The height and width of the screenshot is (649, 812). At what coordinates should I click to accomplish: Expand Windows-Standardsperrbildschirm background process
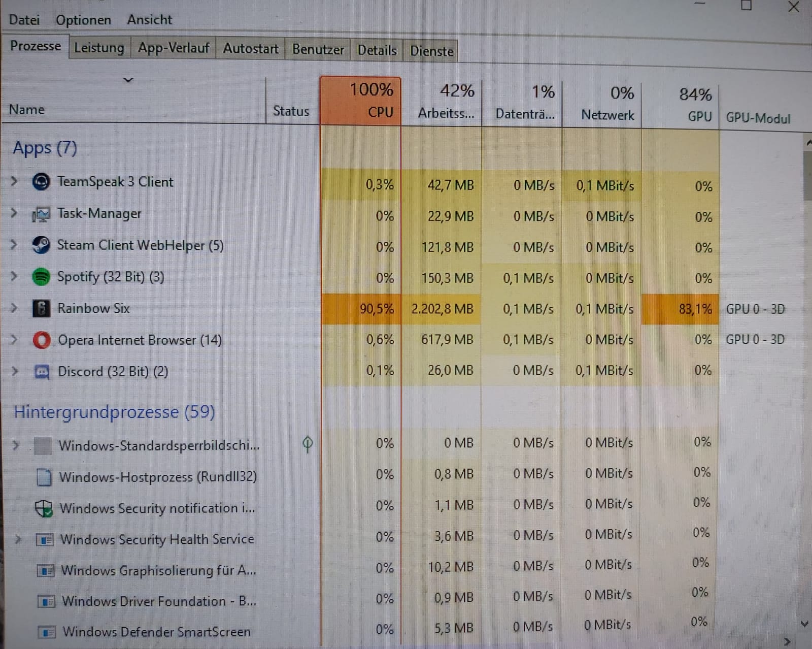click(16, 445)
